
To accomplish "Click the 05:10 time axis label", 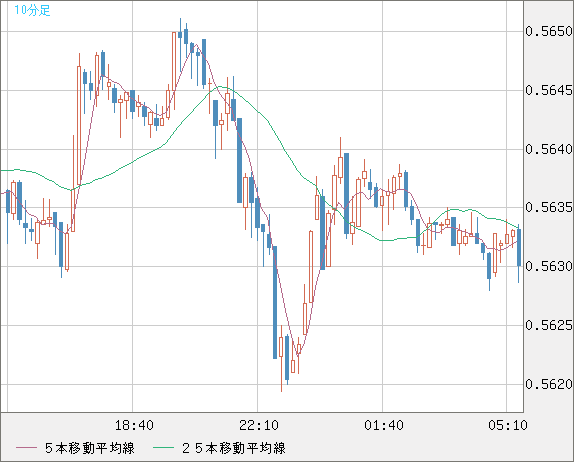I will click(x=508, y=425).
